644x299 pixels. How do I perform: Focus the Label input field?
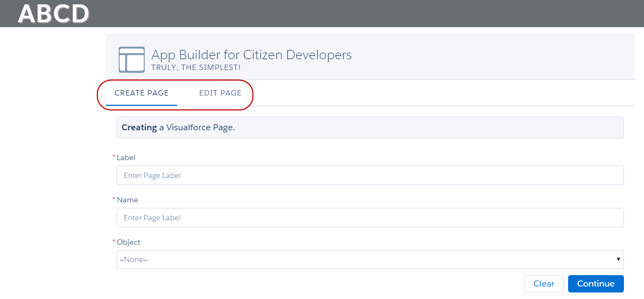(370, 175)
